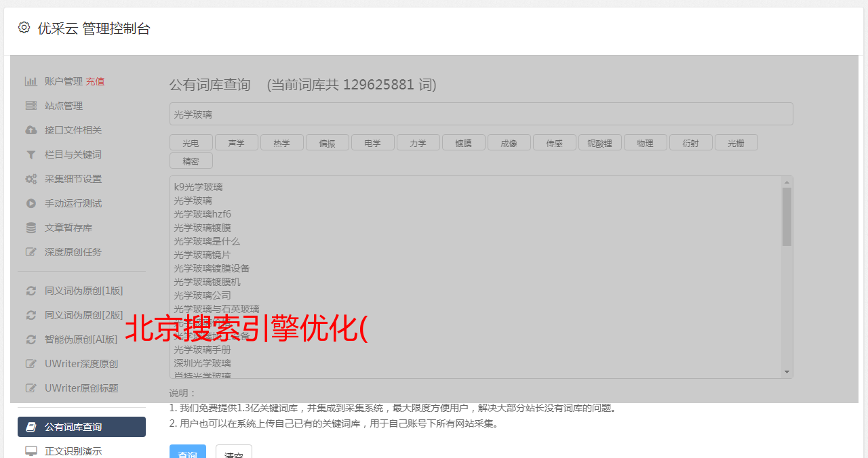
Task: Click the filter funnel icon for 栏目与关键词
Action: pos(31,154)
